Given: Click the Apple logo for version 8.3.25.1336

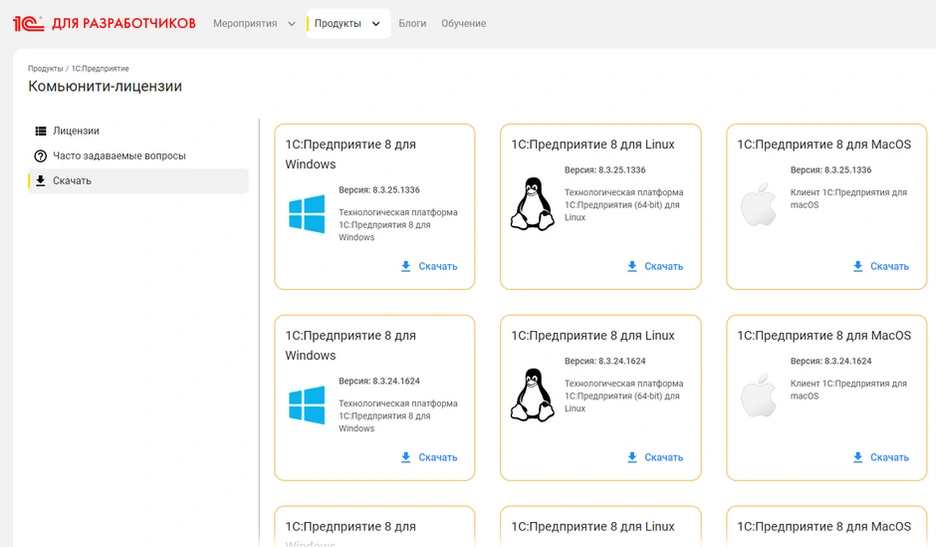Looking at the screenshot, I should point(758,203).
